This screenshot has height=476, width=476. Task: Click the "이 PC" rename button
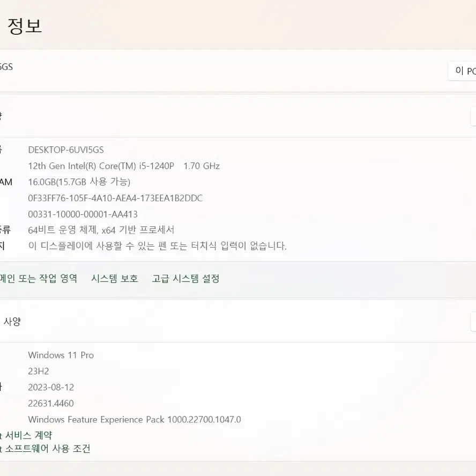click(462, 71)
